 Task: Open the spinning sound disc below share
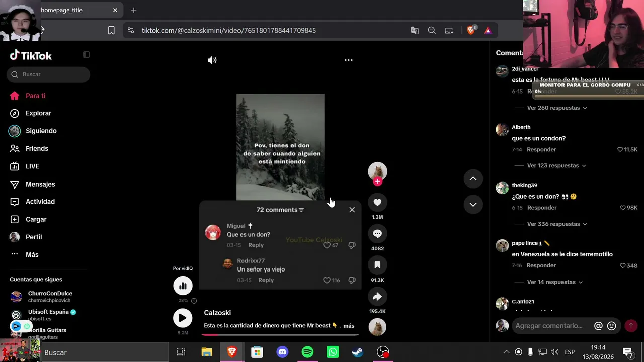click(377, 327)
